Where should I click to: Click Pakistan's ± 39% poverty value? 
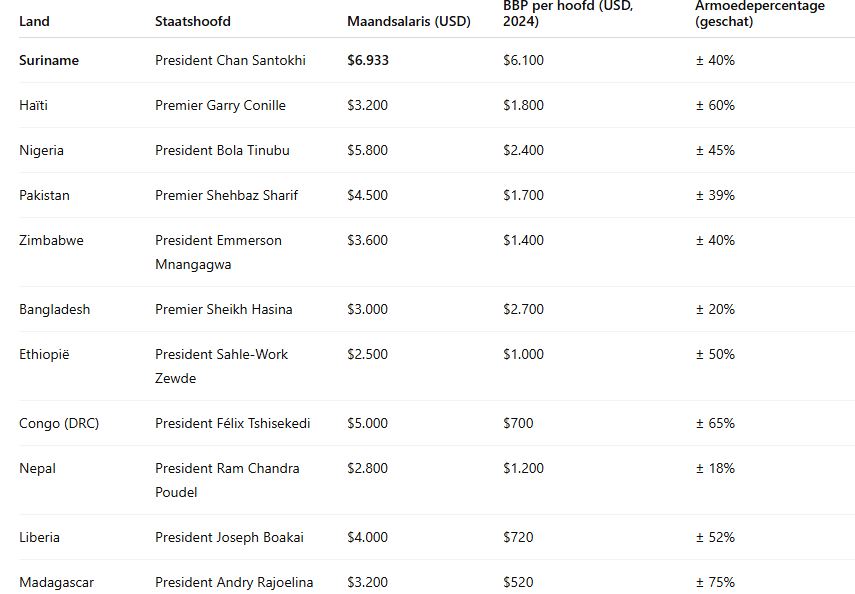[x=715, y=195]
